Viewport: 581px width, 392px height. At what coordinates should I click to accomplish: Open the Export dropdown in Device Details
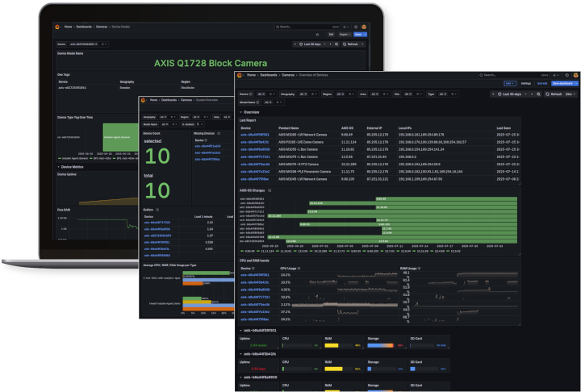[x=345, y=35]
